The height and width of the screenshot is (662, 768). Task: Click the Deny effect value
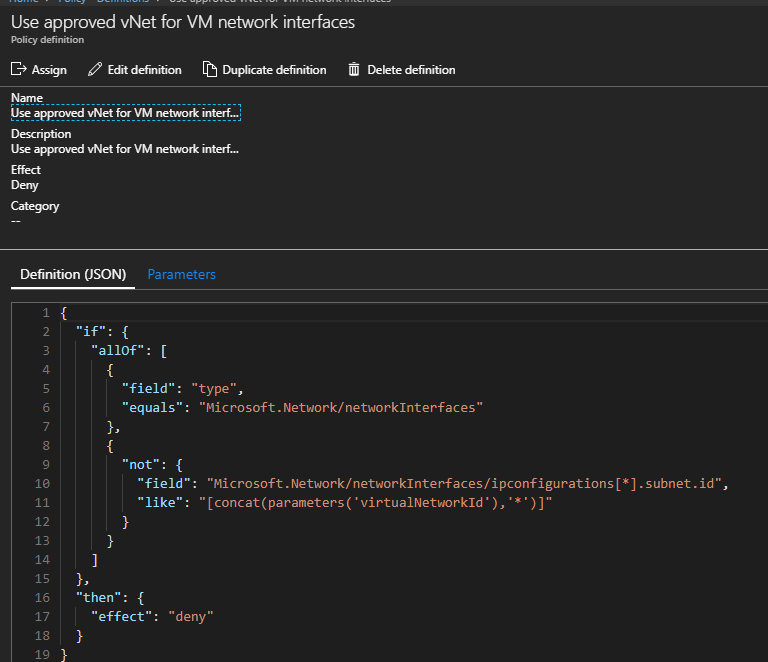point(25,185)
